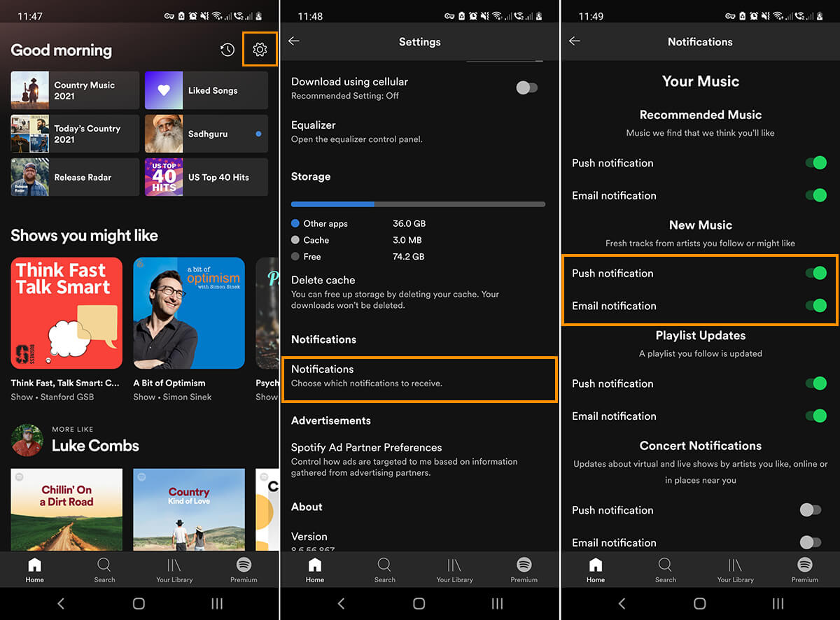This screenshot has width=840, height=620.
Task: Open Recently played clock icon on Home screen
Action: (x=227, y=50)
